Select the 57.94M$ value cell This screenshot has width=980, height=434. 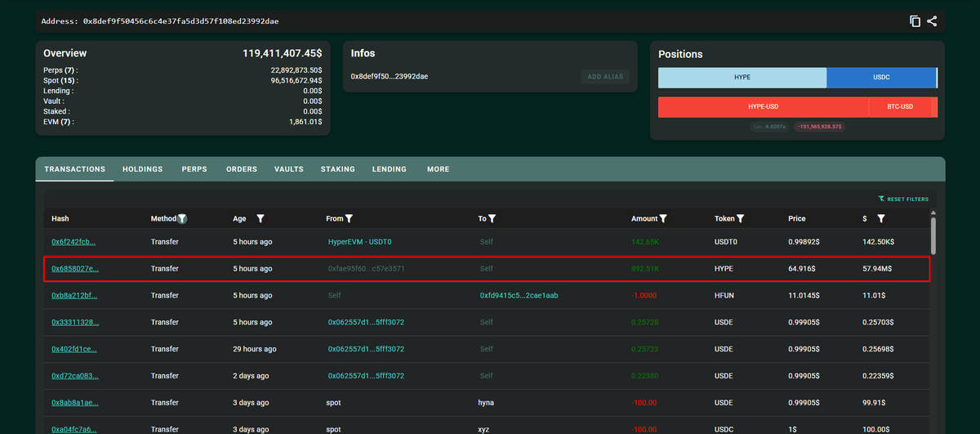coord(878,269)
